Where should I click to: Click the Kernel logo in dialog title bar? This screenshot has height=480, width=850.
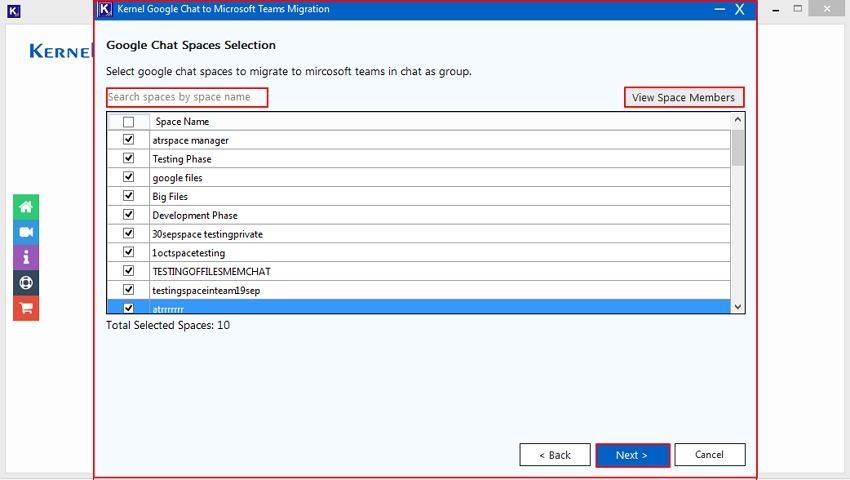click(x=105, y=9)
